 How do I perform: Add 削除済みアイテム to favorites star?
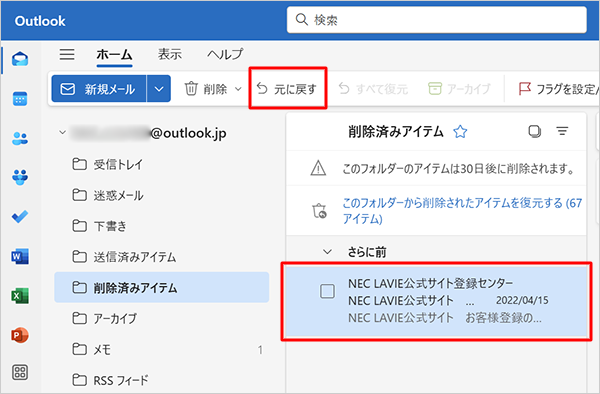[x=460, y=132]
